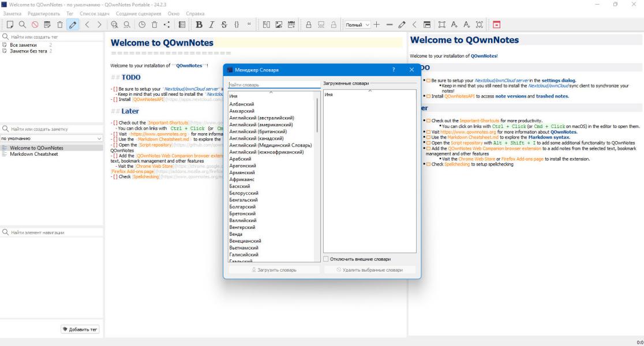Enable 'Отключить внешние словари' checkbox

pos(326,259)
